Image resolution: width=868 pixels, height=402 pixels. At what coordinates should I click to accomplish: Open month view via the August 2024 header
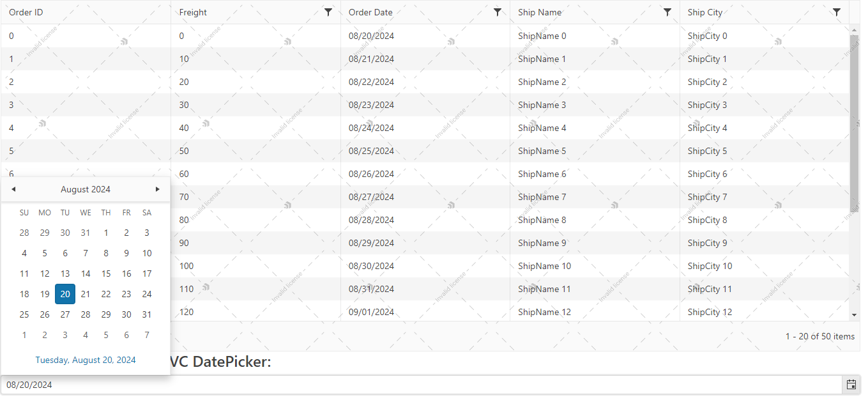point(86,189)
